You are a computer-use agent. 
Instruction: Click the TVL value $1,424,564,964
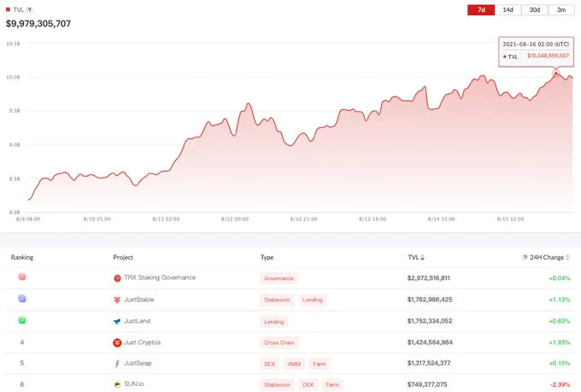(x=430, y=342)
